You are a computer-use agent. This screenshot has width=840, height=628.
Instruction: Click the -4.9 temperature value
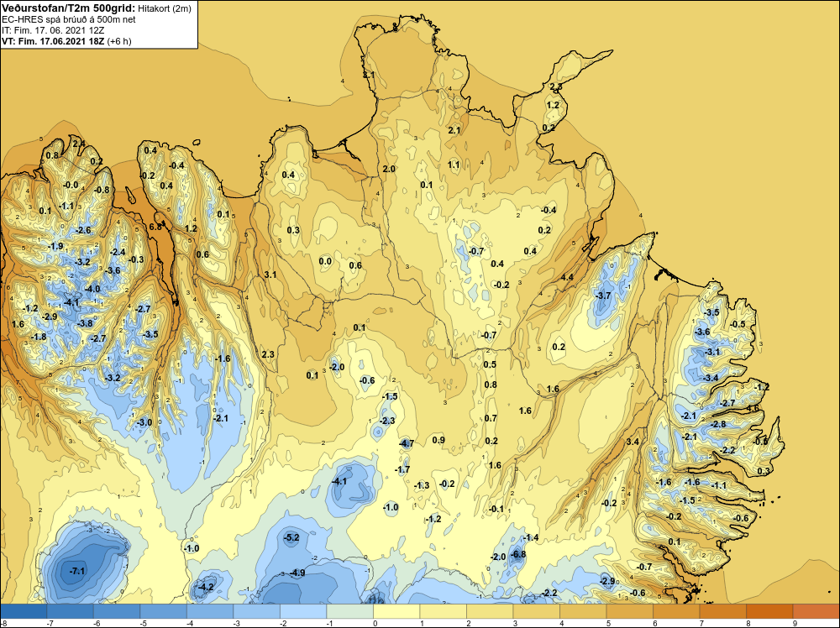tap(297, 573)
